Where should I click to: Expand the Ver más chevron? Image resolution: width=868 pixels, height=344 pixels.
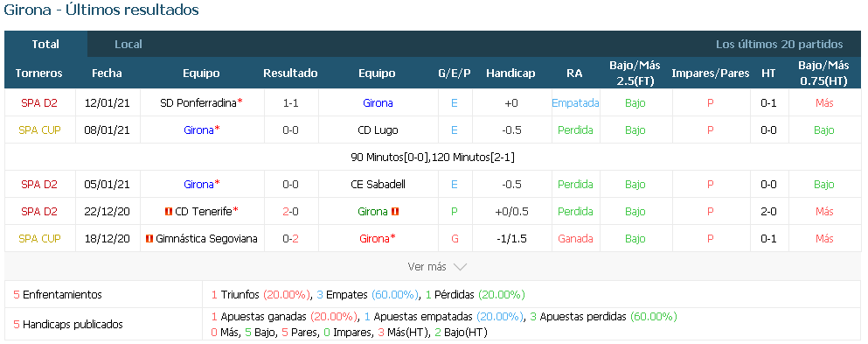point(460,267)
